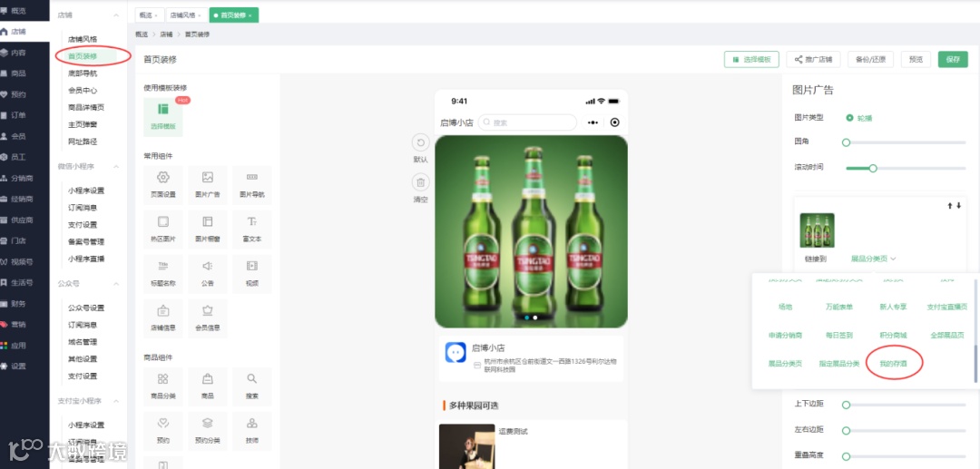The width and height of the screenshot is (980, 469).
Task: Add the 富文本 text component
Action: tap(252, 230)
